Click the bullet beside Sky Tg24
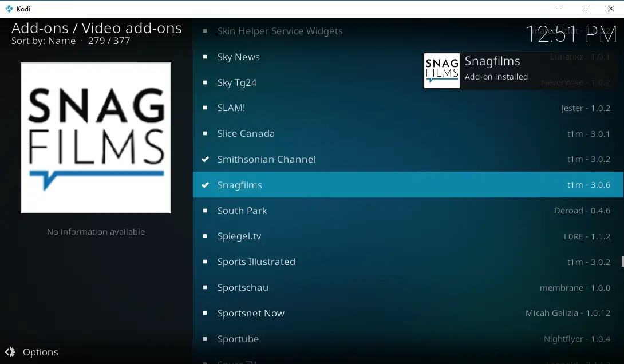 [205, 82]
